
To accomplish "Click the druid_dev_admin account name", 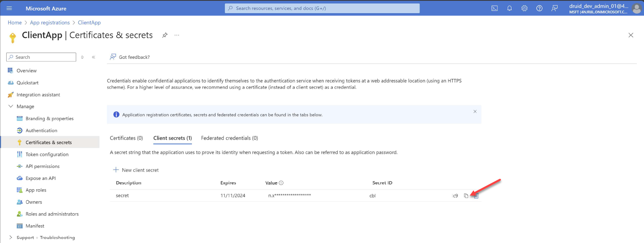I will coord(599,6).
